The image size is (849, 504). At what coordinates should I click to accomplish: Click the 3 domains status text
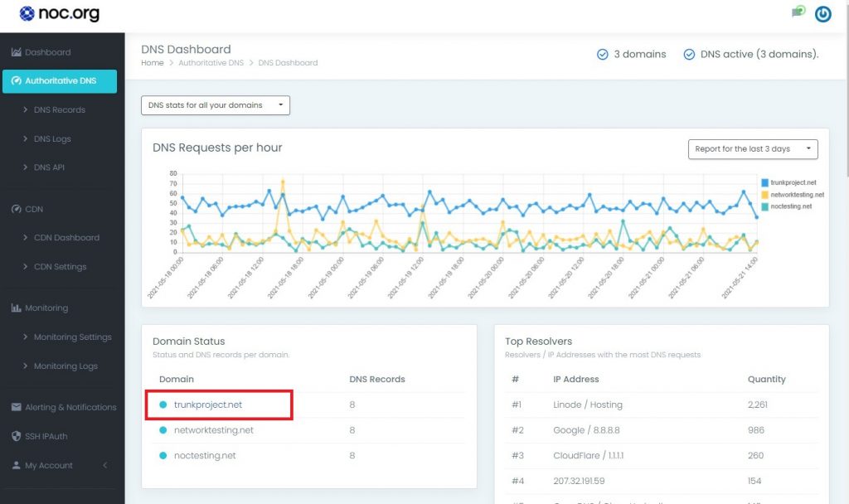point(640,54)
